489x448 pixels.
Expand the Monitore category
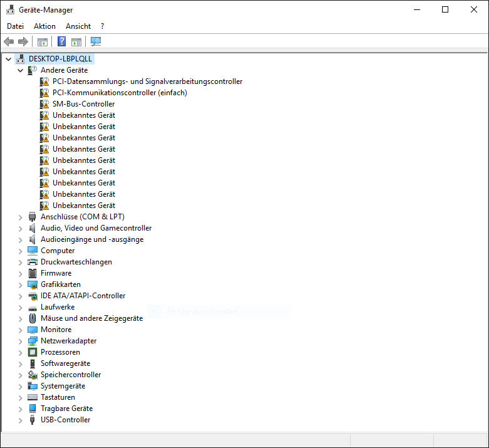[x=20, y=330]
